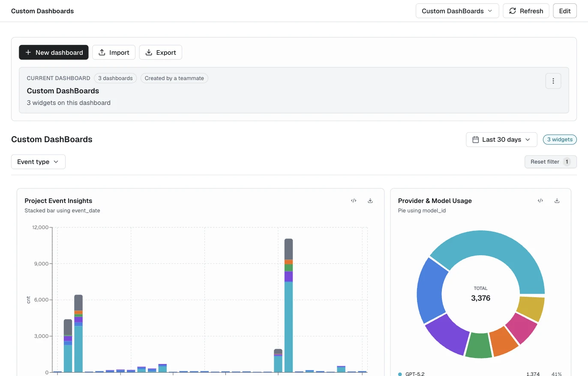Viewport: 588px width, 376px height.
Task: Click the "Project Event Insights" widget title
Action: pos(58,201)
